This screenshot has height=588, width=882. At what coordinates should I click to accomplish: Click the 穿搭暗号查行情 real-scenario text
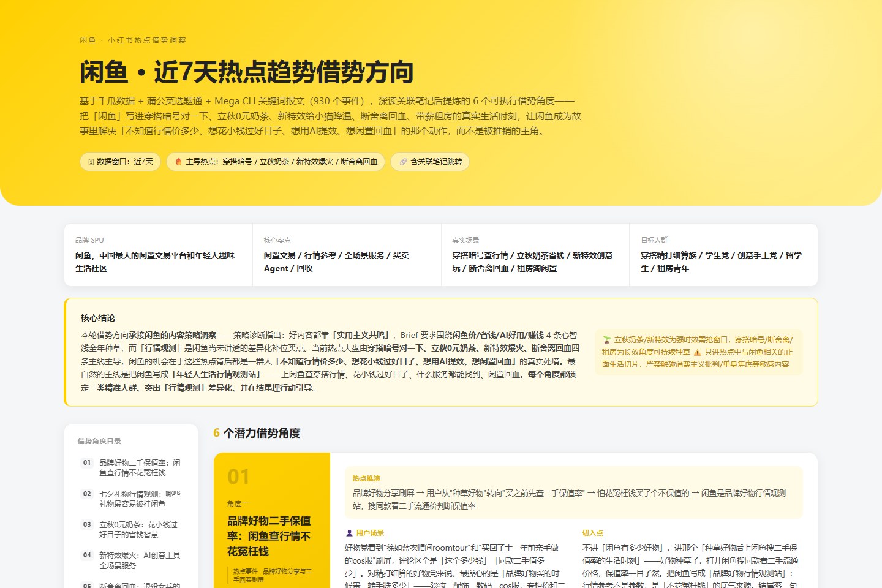532,262
